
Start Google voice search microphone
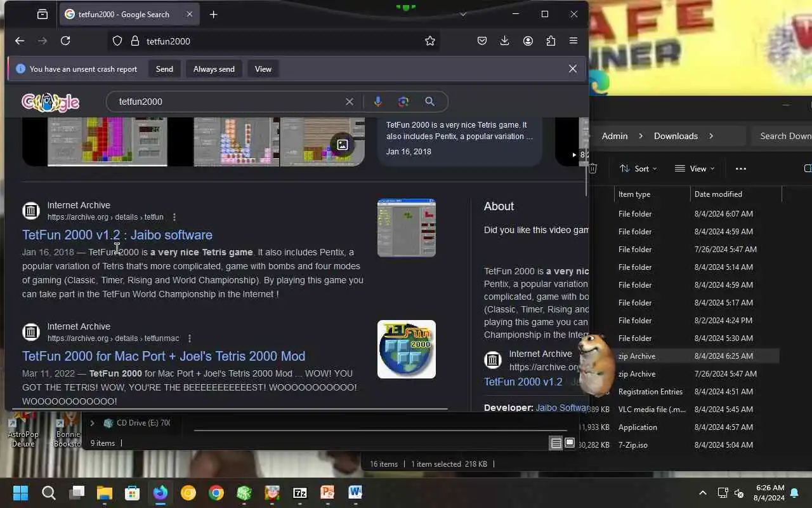(x=378, y=102)
